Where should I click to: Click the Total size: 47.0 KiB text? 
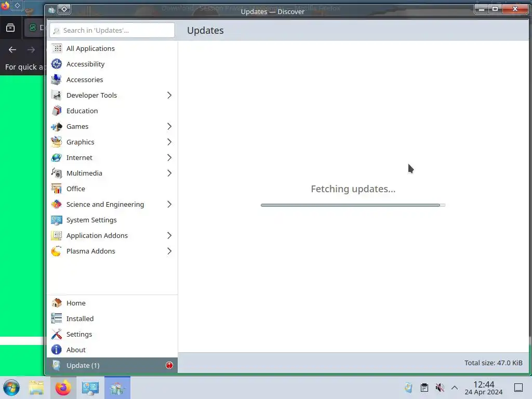point(494,363)
